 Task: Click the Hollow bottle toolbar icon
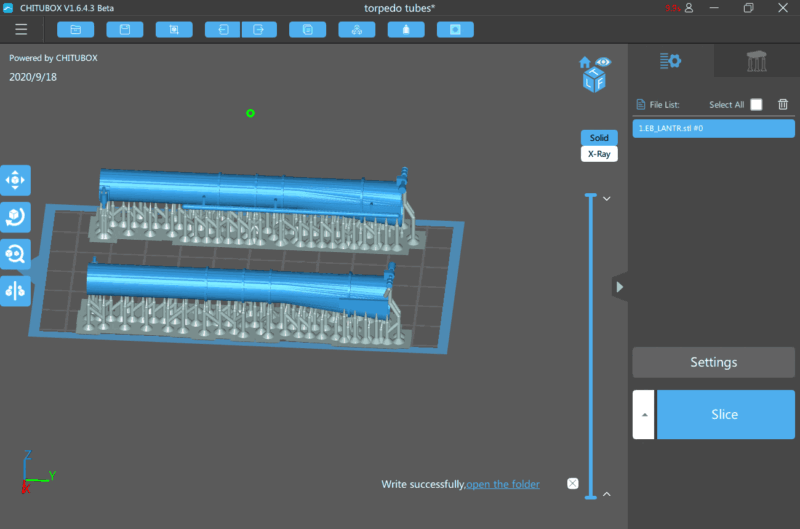[x=406, y=30]
